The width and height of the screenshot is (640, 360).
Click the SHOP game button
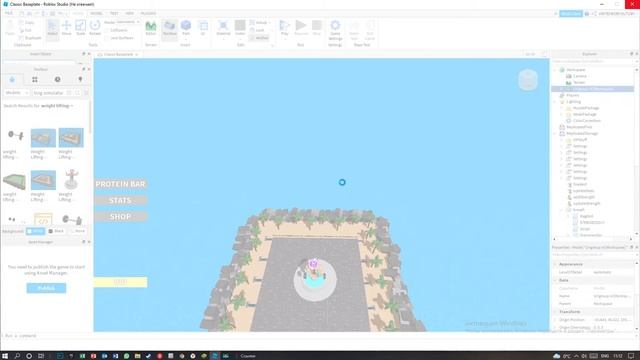coord(120,217)
